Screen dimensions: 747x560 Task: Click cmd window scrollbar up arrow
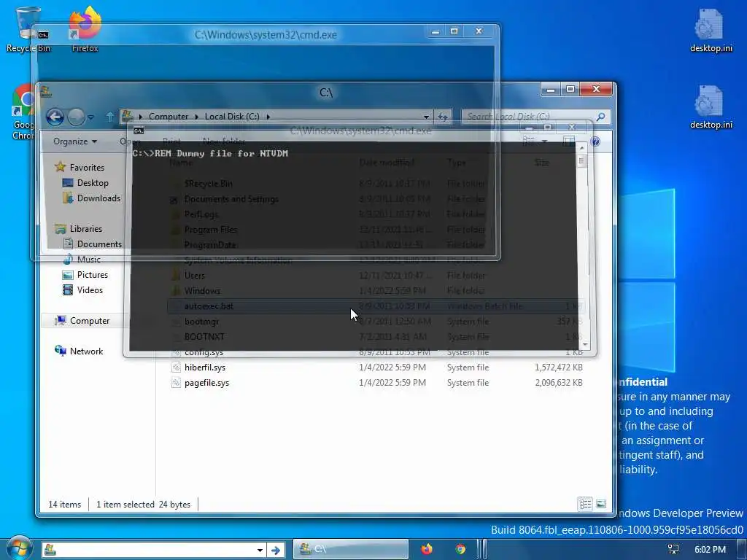(581, 148)
